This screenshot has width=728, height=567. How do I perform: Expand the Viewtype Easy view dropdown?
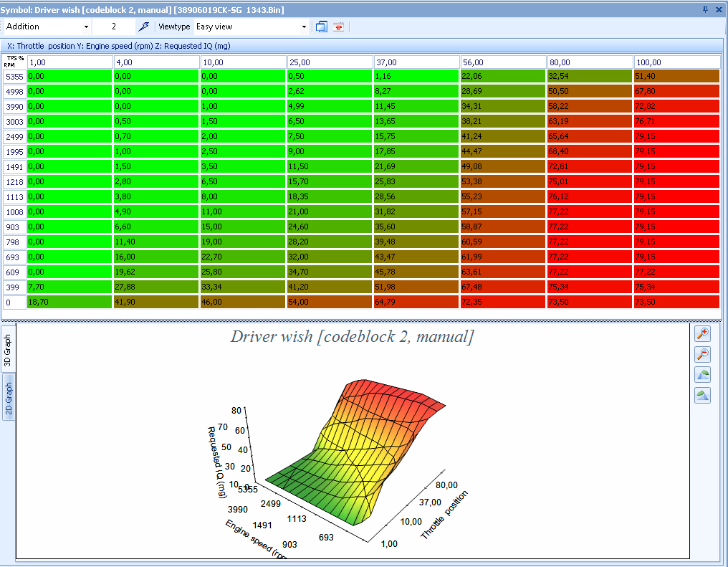[304, 27]
